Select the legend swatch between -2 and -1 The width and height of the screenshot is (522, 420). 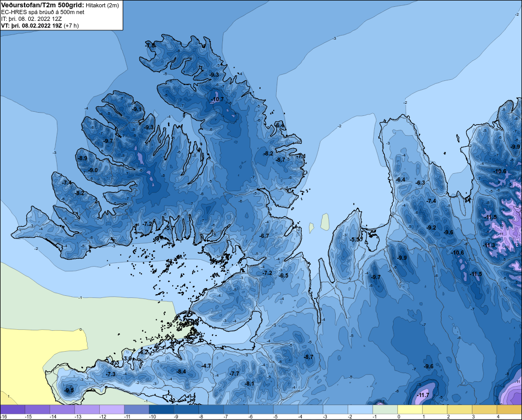click(360, 410)
